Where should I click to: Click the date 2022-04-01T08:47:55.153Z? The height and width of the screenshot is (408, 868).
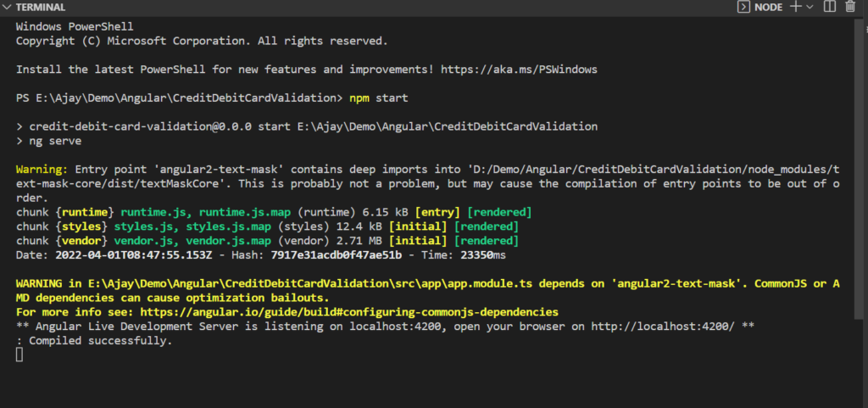134,255
